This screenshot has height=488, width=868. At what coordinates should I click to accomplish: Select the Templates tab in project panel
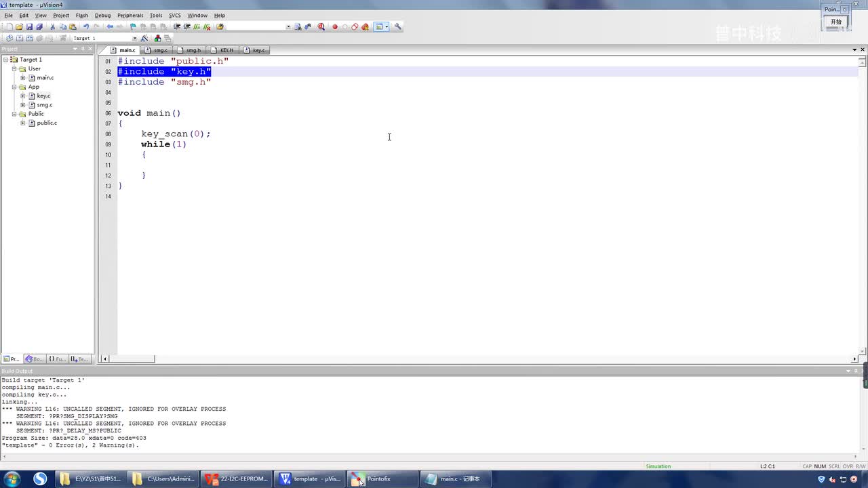(x=79, y=359)
